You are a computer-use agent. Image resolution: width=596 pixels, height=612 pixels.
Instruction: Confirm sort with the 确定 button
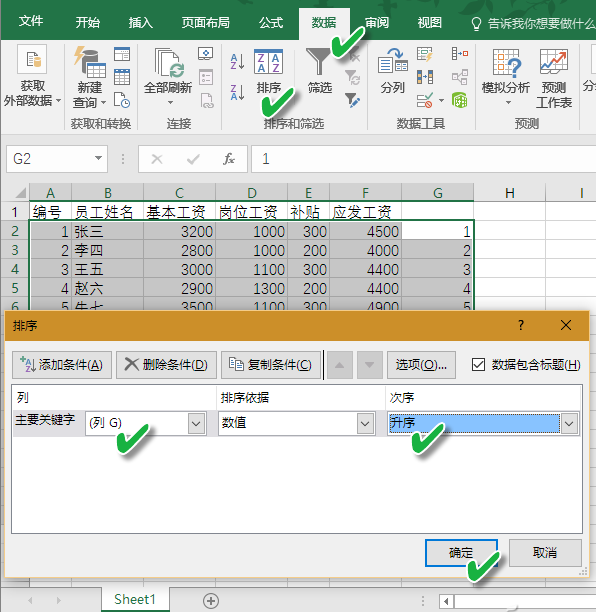(461, 553)
